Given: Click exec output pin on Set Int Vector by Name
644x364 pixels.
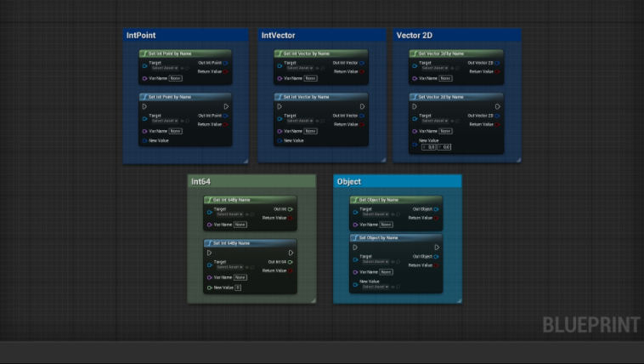Looking at the screenshot, I should [362, 106].
